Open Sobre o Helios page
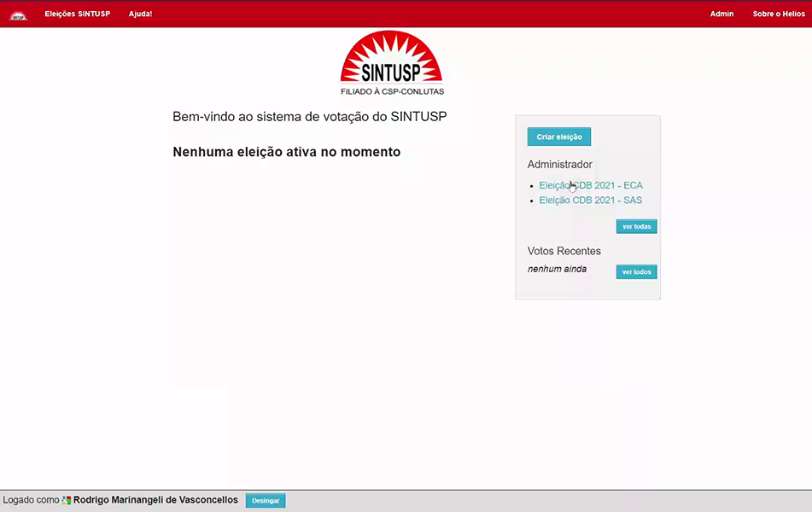This screenshot has width=812, height=512. coord(778,15)
